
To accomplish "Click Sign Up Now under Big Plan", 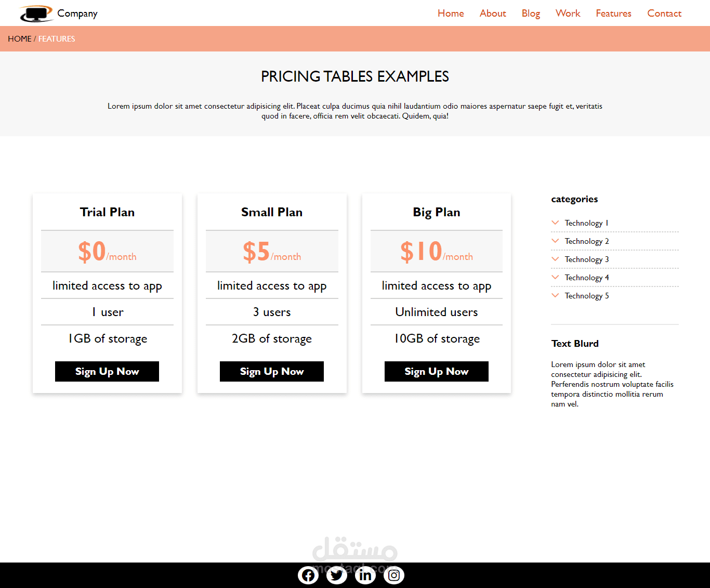I will [437, 371].
